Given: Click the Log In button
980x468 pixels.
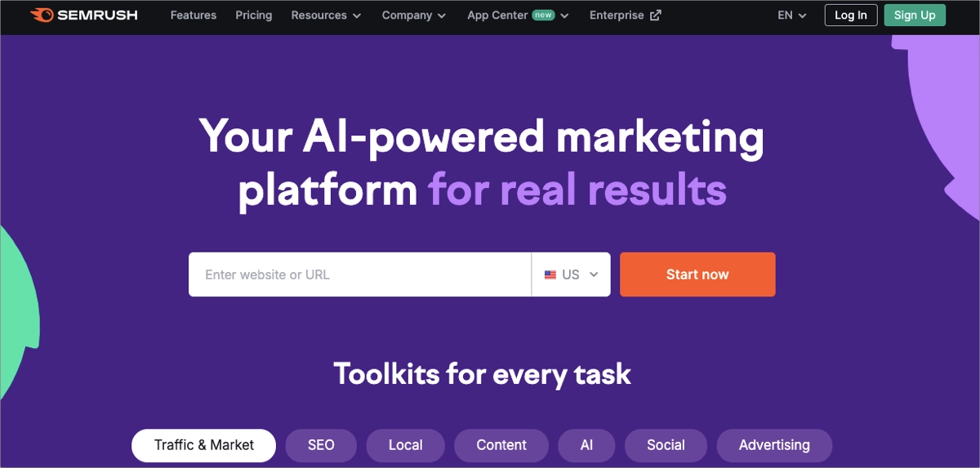Looking at the screenshot, I should [x=851, y=15].
